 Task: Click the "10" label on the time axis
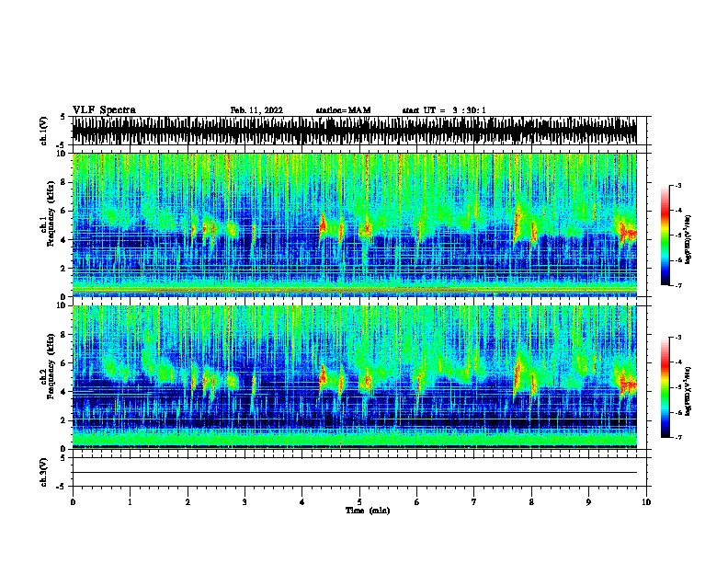646,502
